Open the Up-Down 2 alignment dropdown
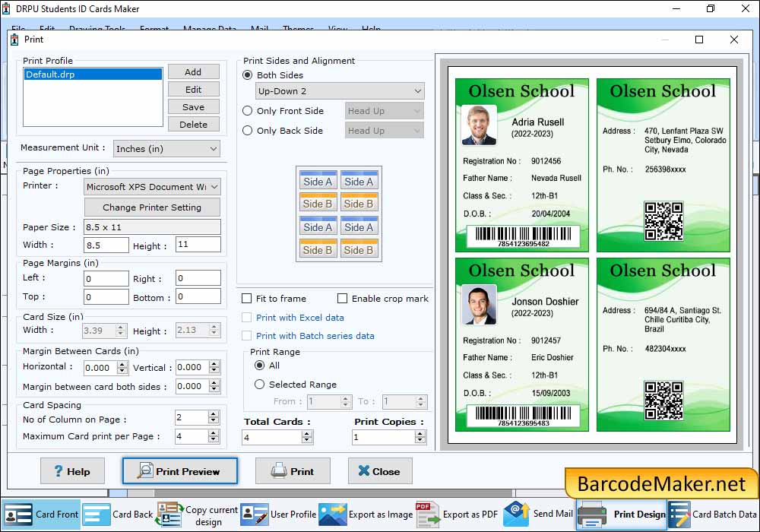Viewport: 760px width, 532px height. [x=340, y=91]
